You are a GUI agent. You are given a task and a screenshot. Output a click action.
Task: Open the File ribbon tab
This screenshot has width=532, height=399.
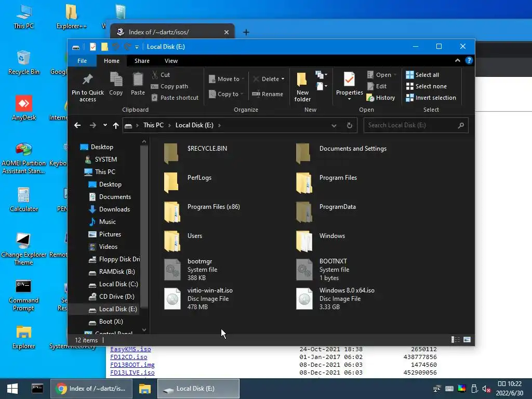pos(82,61)
